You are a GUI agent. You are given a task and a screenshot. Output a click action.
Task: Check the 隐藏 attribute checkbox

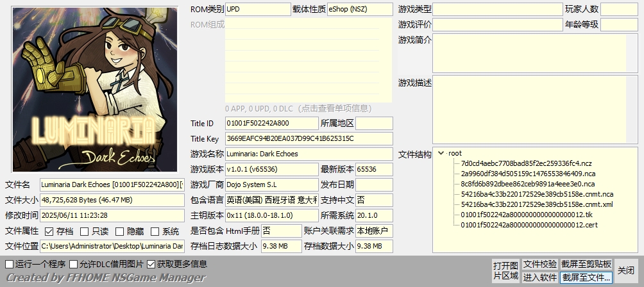119,231
